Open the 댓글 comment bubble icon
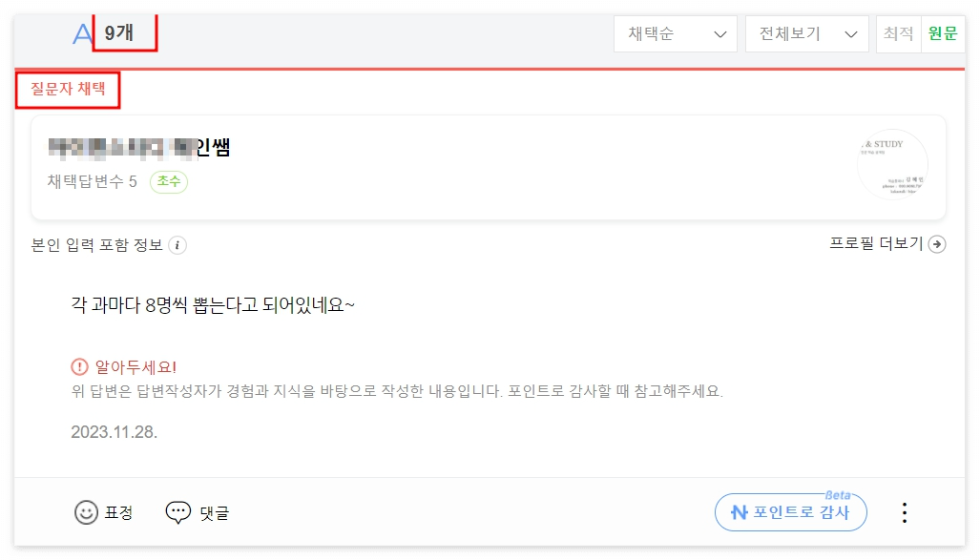 [x=178, y=512]
